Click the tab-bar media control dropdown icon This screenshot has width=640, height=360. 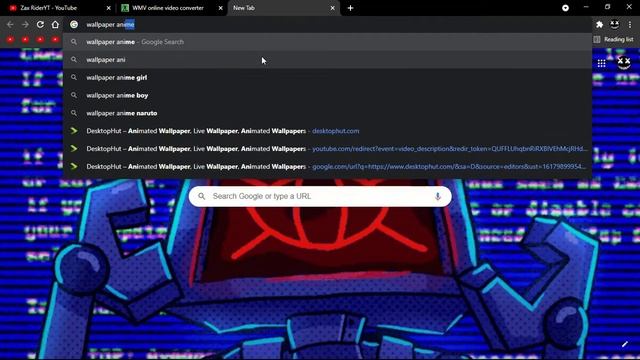[x=565, y=8]
